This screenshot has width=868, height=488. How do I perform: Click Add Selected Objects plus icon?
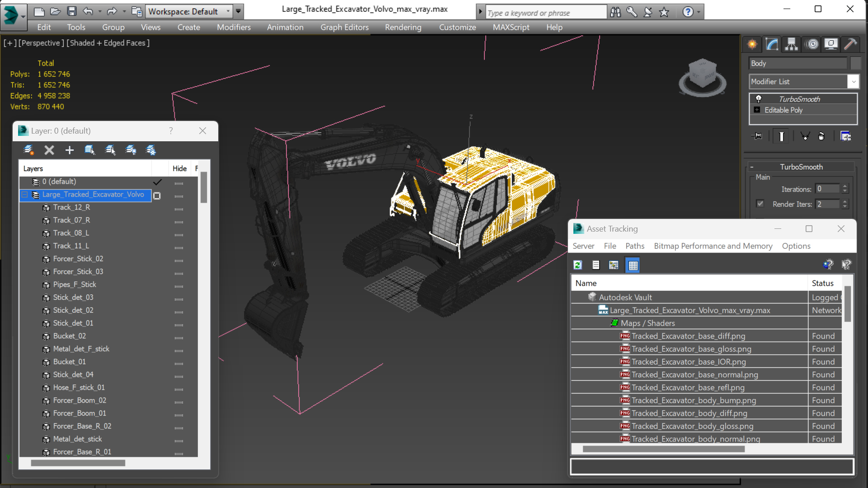click(69, 150)
